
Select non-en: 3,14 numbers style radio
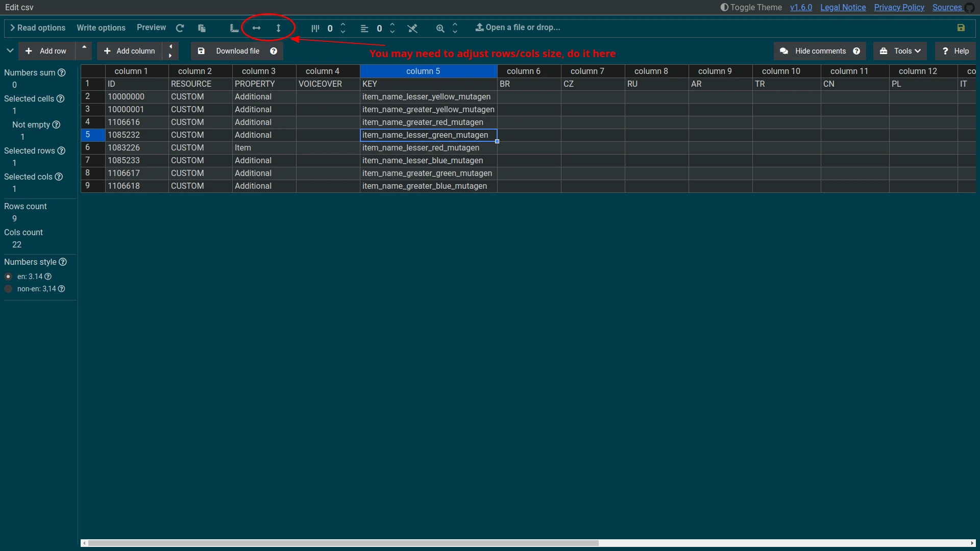click(8, 289)
